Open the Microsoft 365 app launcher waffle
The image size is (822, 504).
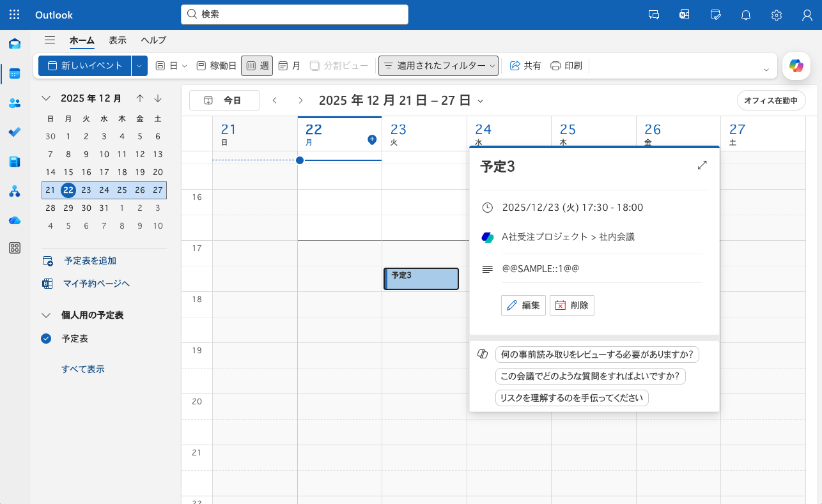pyautogui.click(x=14, y=14)
